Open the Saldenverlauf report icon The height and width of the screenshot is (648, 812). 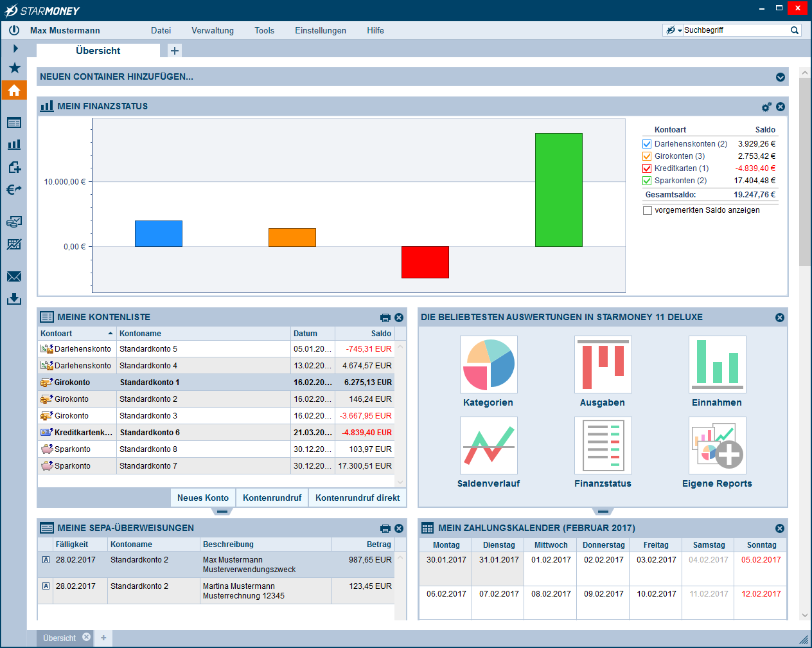(488, 446)
